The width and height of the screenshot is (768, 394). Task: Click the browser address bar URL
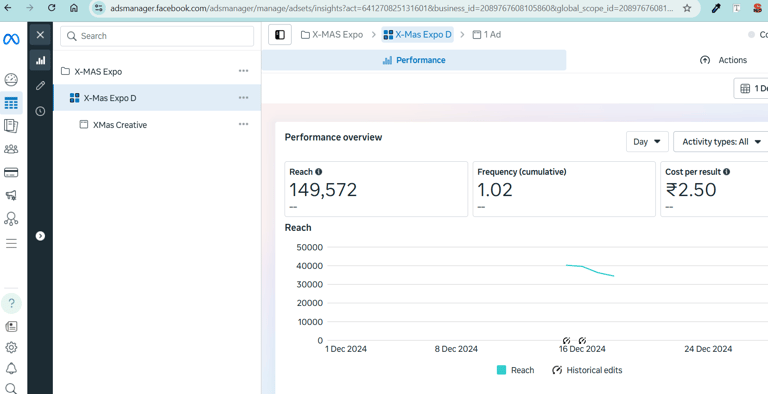[x=391, y=8]
